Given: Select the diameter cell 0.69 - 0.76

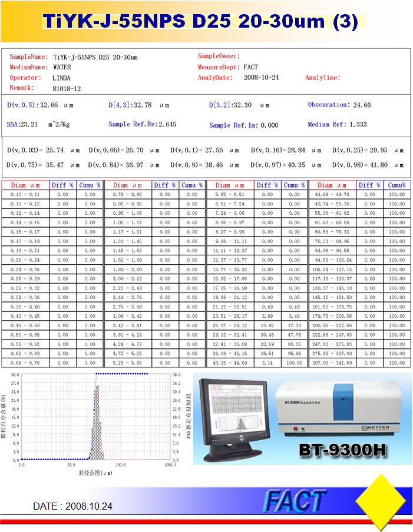Looking at the screenshot, I should (x=25, y=363).
